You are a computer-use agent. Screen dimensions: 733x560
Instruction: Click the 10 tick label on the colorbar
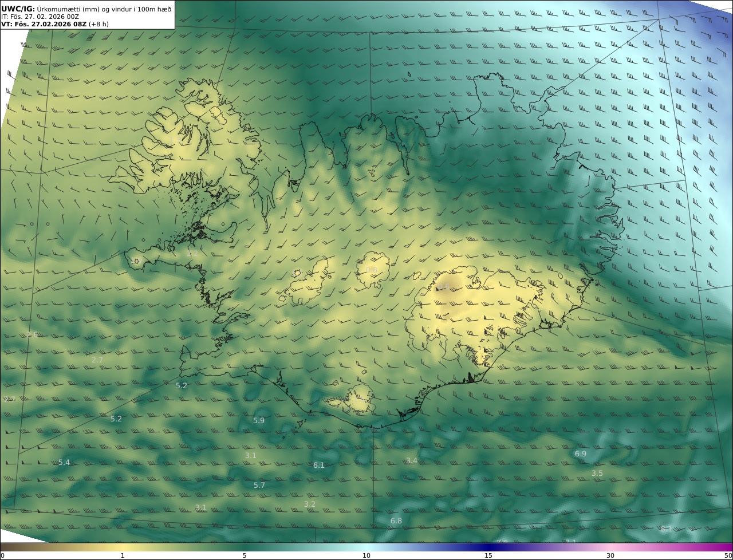tap(366, 555)
